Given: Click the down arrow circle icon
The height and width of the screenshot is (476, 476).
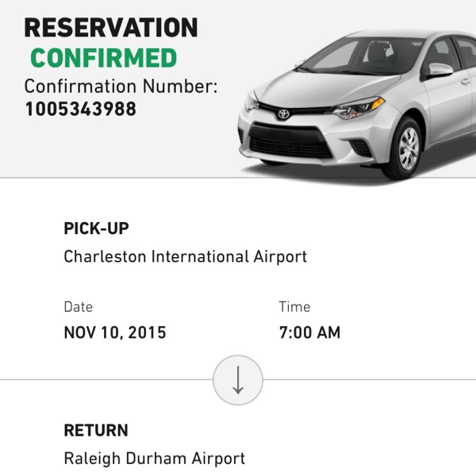Looking at the screenshot, I should 238,380.
